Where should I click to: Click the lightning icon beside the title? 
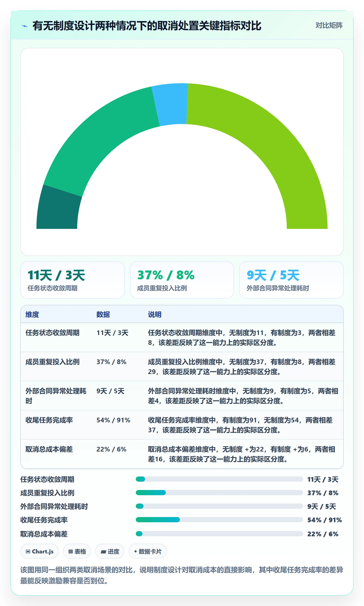pyautogui.click(x=25, y=26)
